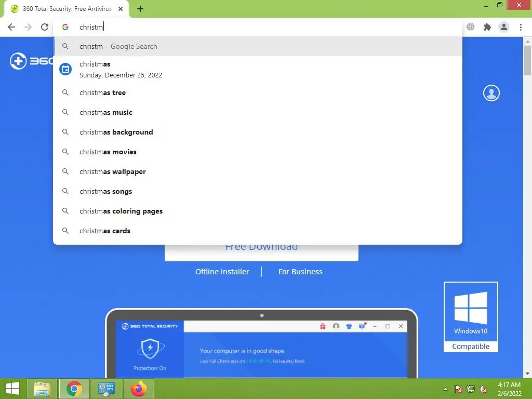This screenshot has height=399, width=532.
Task: Open the Extensions puzzle icon
Action: pos(487,27)
